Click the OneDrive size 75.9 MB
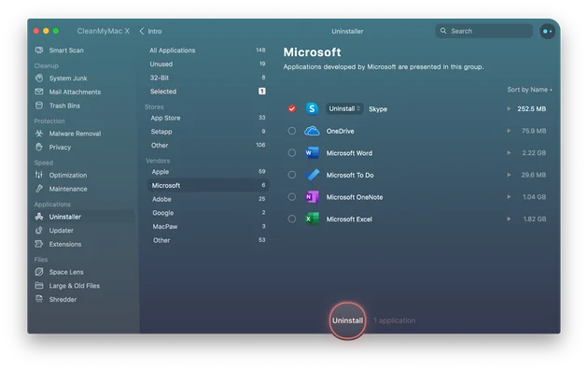Image resolution: width=588 pixels, height=370 pixels. coord(534,131)
